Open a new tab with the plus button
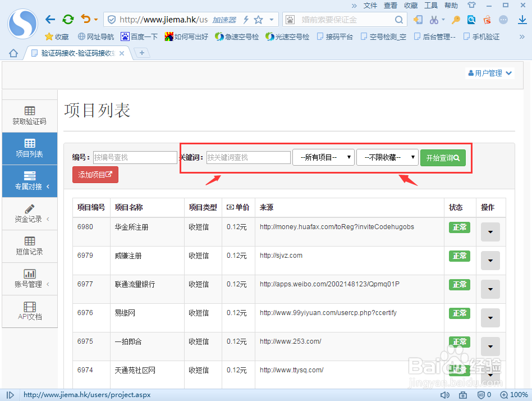The image size is (532, 401). point(142,53)
